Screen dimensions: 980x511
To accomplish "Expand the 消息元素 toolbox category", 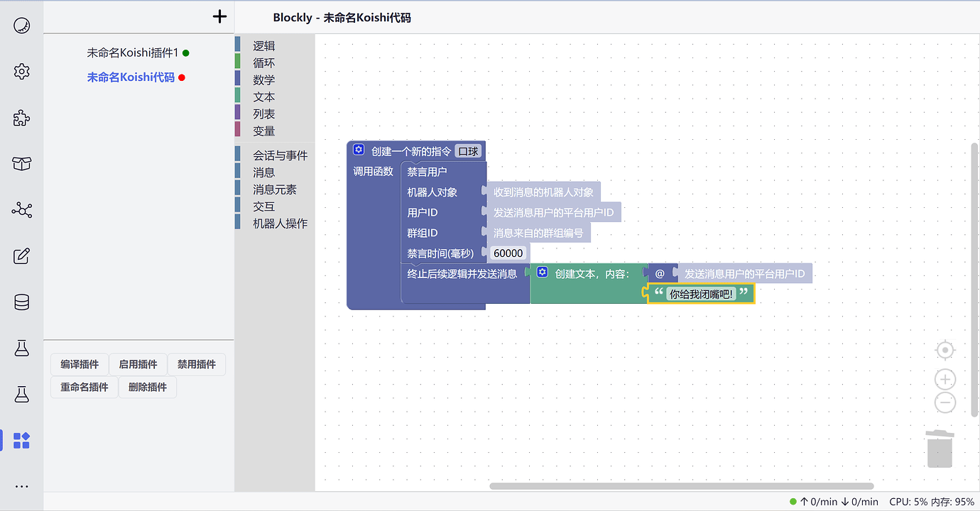I will (x=274, y=189).
